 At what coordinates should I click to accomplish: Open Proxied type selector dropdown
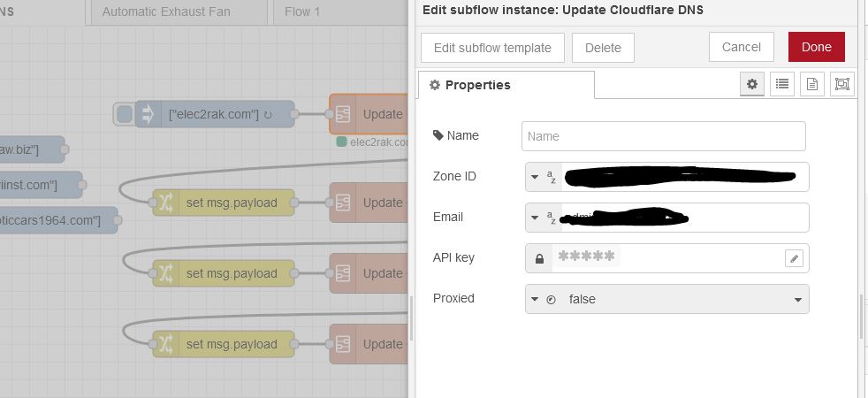pyautogui.click(x=544, y=299)
